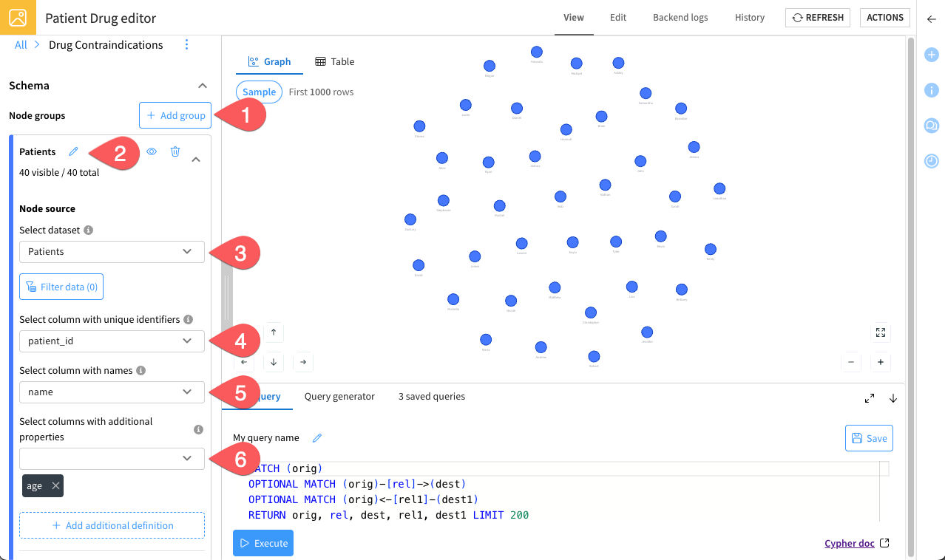Open the comments icon in the right sidebar
The height and width of the screenshot is (560, 945).
[931, 126]
